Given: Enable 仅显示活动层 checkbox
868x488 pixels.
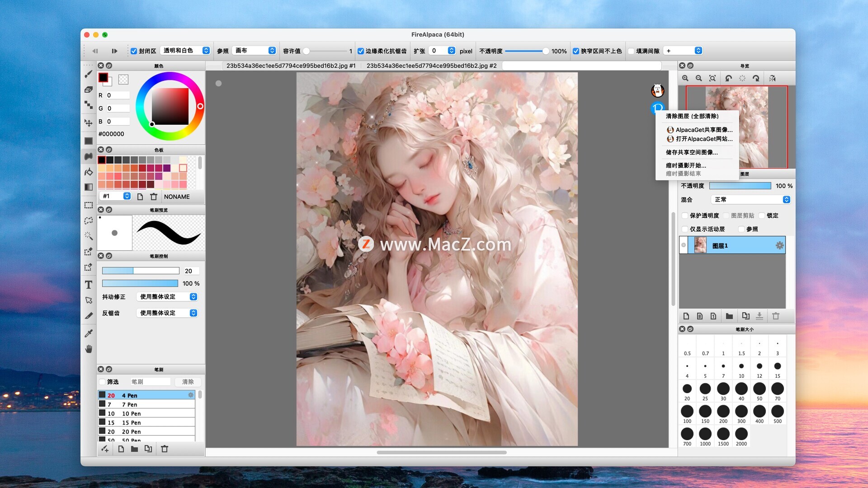Looking at the screenshot, I should click(685, 229).
